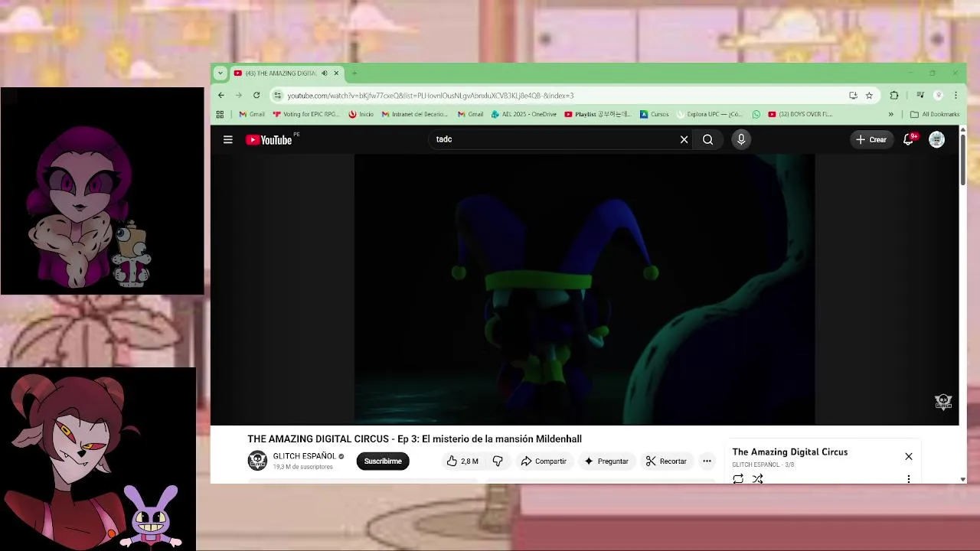The image size is (980, 551).
Task: Toggle playlist loop
Action: (x=738, y=478)
